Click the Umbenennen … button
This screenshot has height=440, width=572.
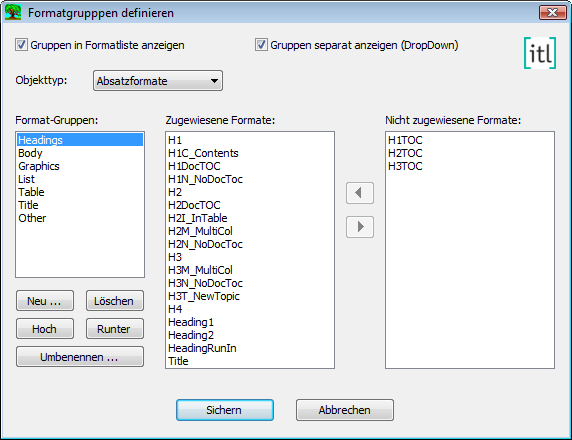click(x=80, y=356)
